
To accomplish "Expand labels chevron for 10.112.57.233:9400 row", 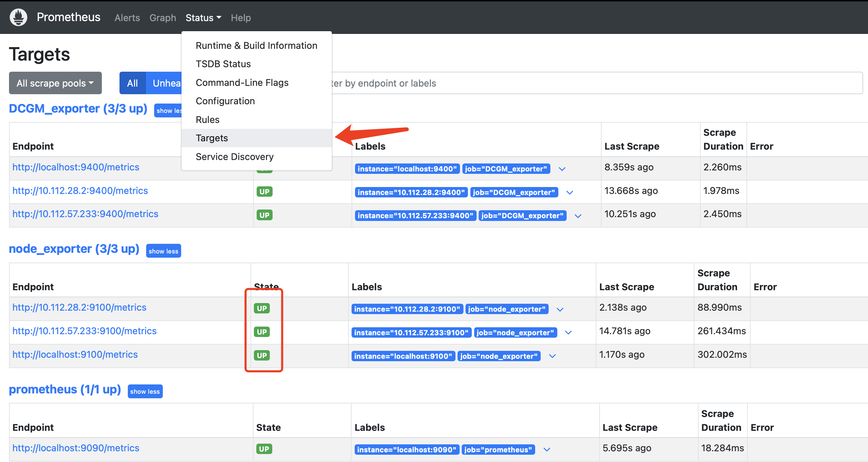I will pyautogui.click(x=578, y=216).
